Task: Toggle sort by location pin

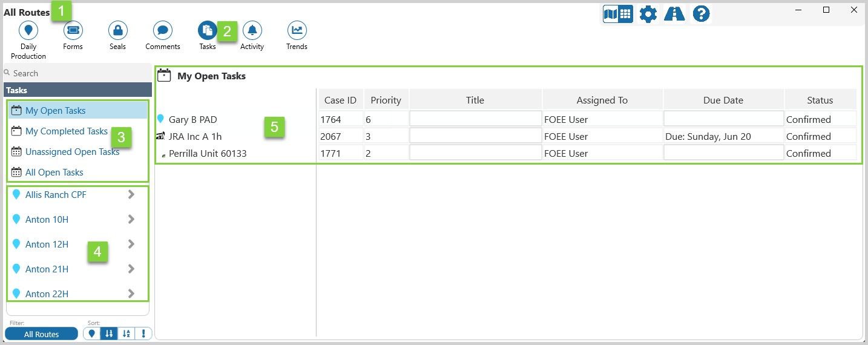Action: [92, 333]
